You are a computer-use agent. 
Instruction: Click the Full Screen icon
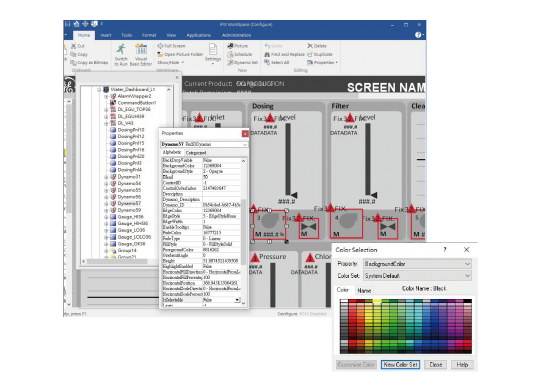[160, 46]
